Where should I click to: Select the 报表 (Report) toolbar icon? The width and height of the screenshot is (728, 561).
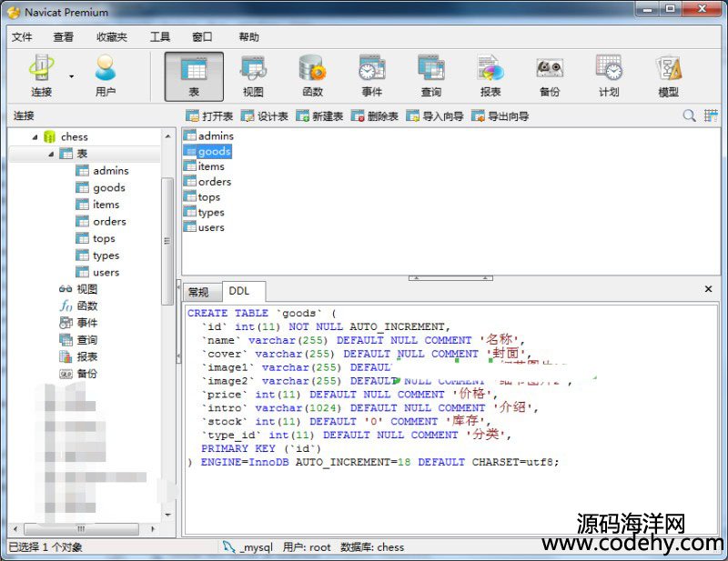[x=490, y=75]
